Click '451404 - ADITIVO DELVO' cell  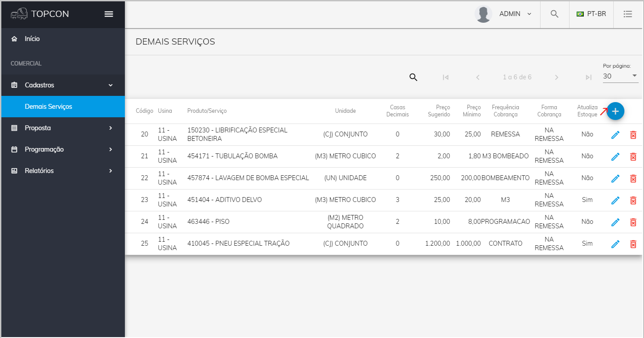224,200
